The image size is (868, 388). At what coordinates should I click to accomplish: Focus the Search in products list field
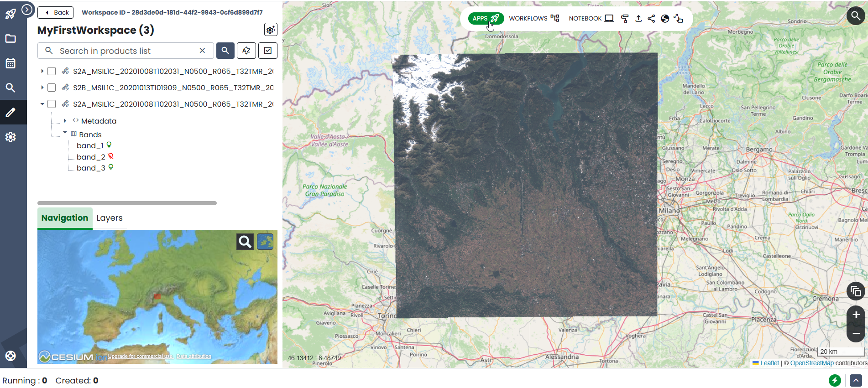click(x=125, y=51)
